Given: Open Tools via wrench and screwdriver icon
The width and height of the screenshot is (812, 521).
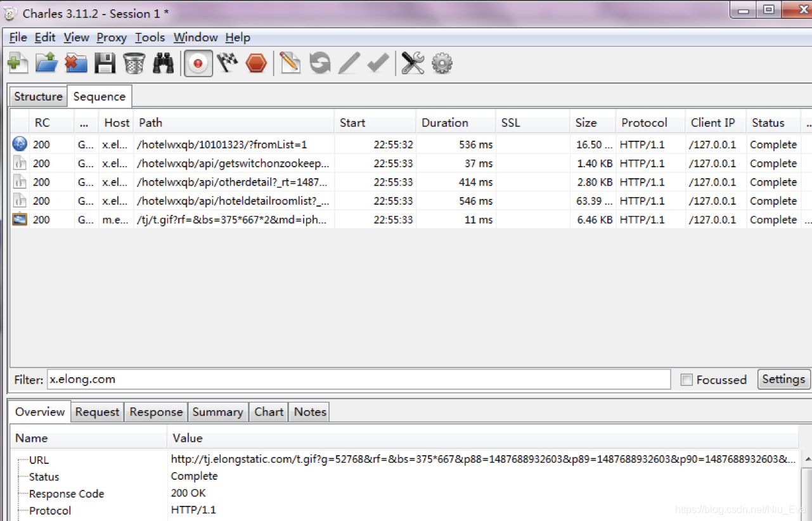Looking at the screenshot, I should coord(413,63).
